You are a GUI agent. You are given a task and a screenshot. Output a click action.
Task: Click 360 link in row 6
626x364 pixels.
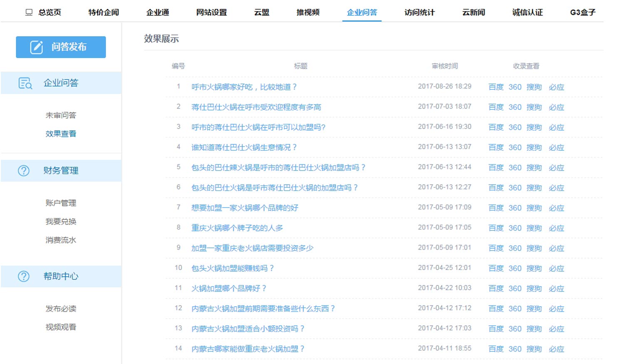coord(515,188)
